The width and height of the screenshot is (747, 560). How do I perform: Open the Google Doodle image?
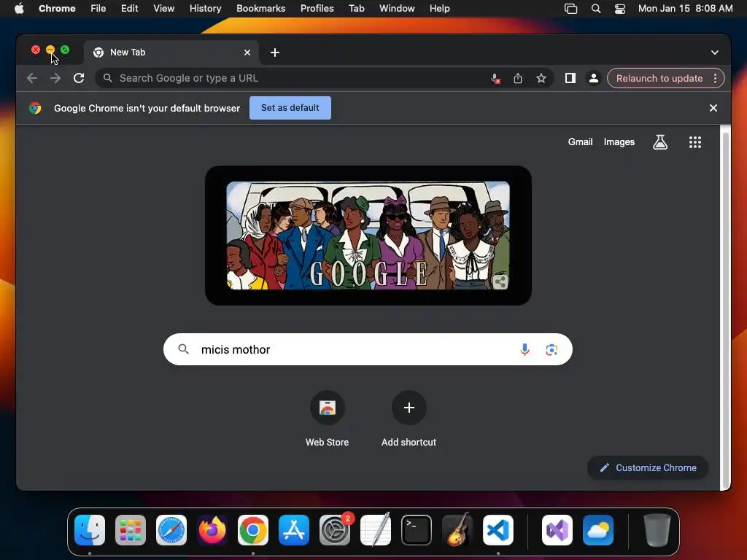pyautogui.click(x=368, y=236)
